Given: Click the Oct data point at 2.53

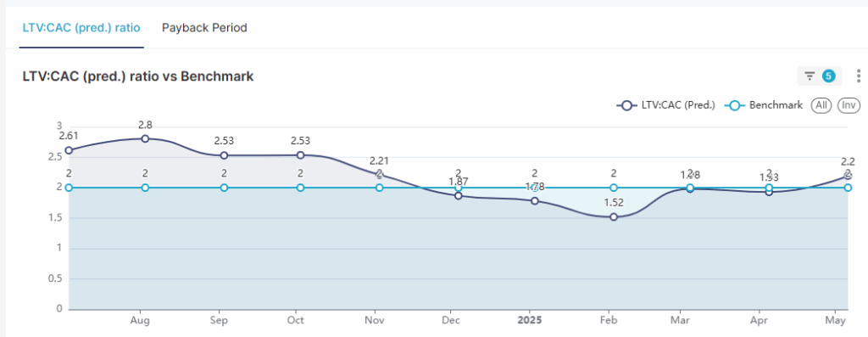Looking at the screenshot, I should [x=301, y=155].
